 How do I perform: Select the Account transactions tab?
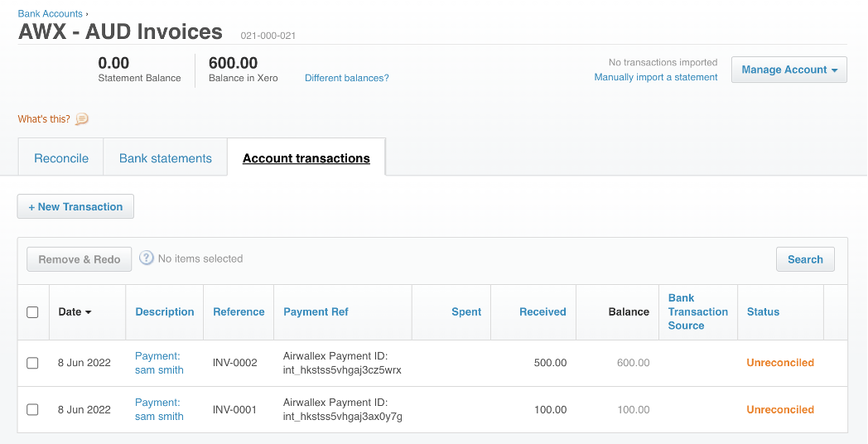(x=306, y=158)
